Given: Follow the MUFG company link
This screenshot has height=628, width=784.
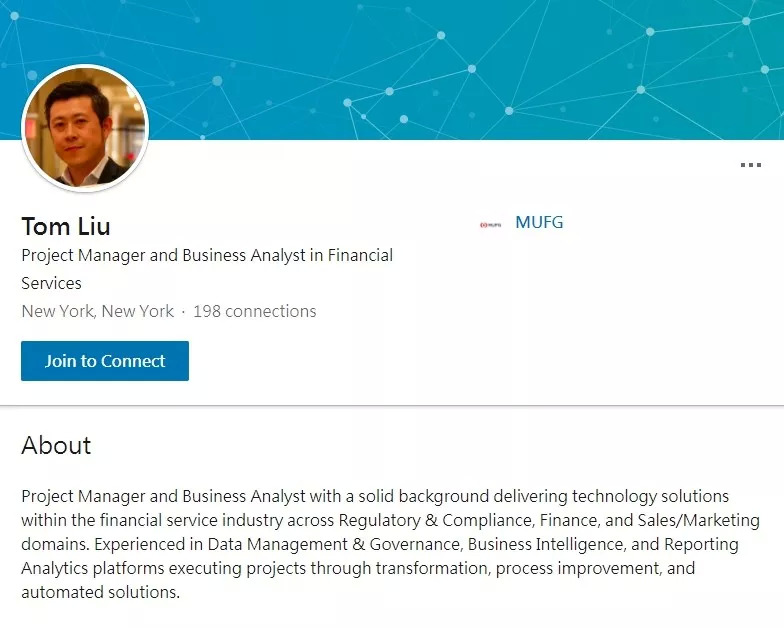Looking at the screenshot, I should tap(539, 222).
